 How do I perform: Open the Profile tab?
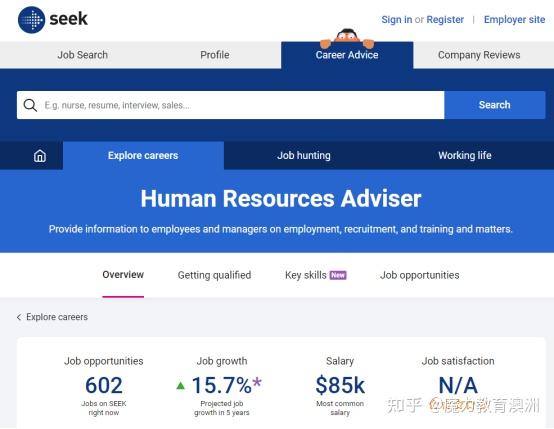[x=215, y=55]
